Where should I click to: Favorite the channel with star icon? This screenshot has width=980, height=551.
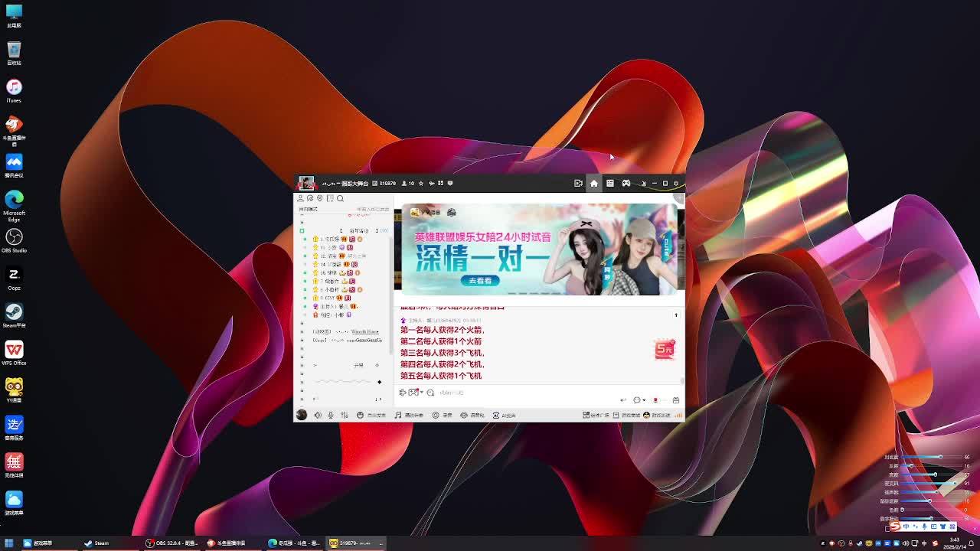(x=420, y=183)
